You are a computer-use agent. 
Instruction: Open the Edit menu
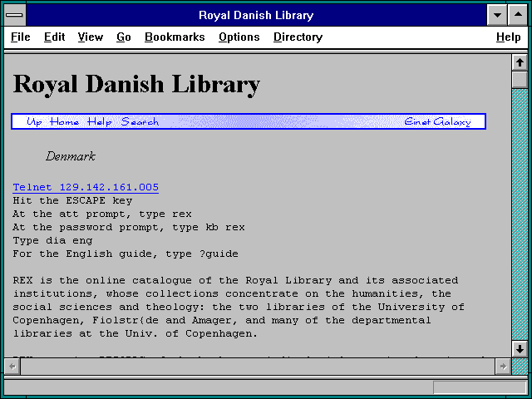click(x=54, y=37)
